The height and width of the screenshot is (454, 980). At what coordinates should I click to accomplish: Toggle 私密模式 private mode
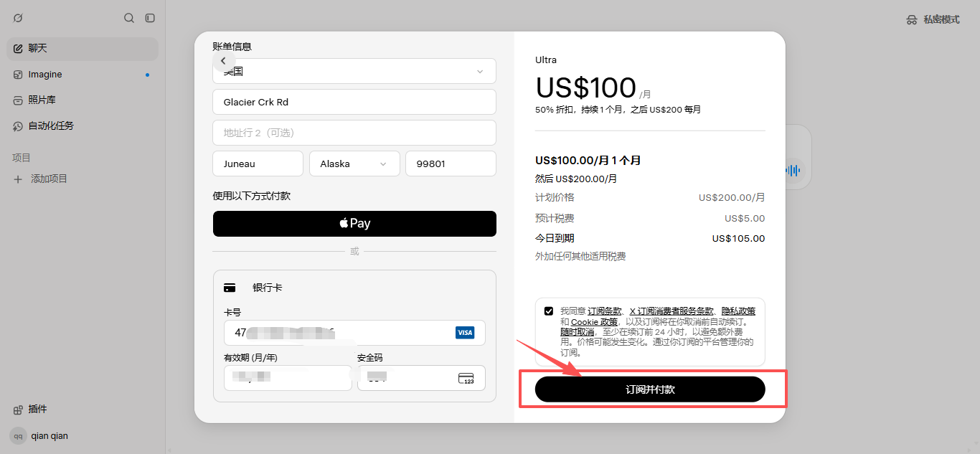click(933, 19)
